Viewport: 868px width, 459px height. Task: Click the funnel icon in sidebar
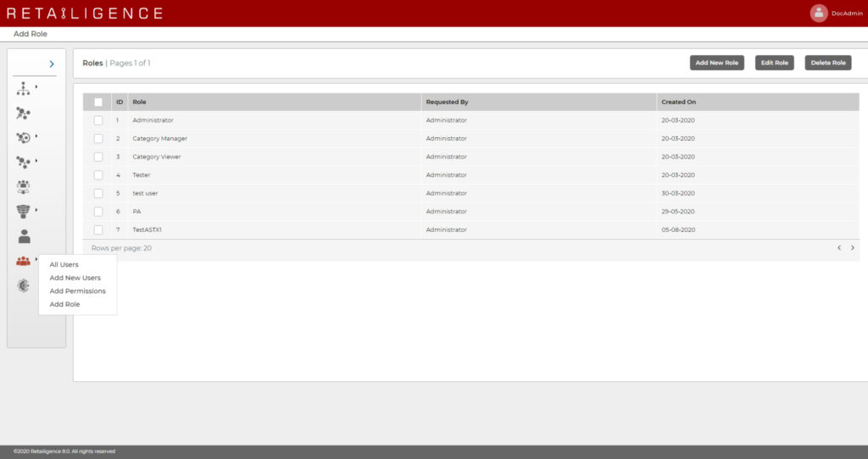[24, 211]
